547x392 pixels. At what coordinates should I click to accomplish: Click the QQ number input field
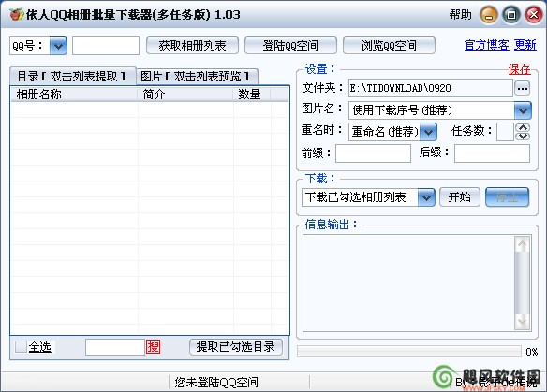(x=106, y=46)
